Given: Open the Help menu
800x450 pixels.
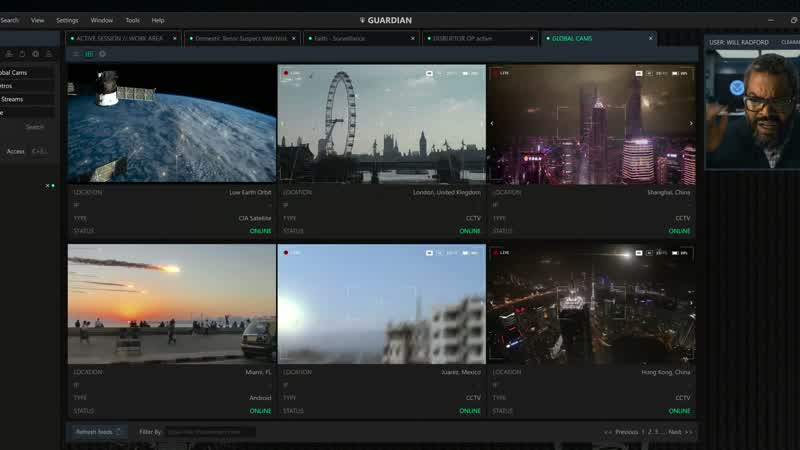Looking at the screenshot, I should pos(158,20).
